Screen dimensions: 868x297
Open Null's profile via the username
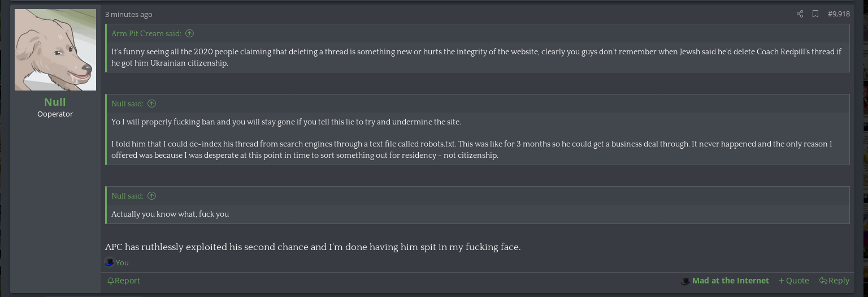coord(55,102)
